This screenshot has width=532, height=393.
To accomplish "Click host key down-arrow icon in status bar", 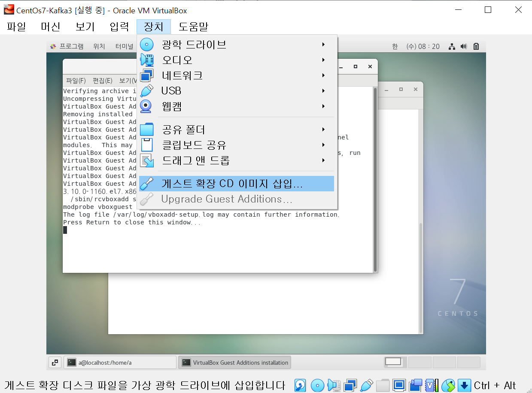I will click(465, 385).
